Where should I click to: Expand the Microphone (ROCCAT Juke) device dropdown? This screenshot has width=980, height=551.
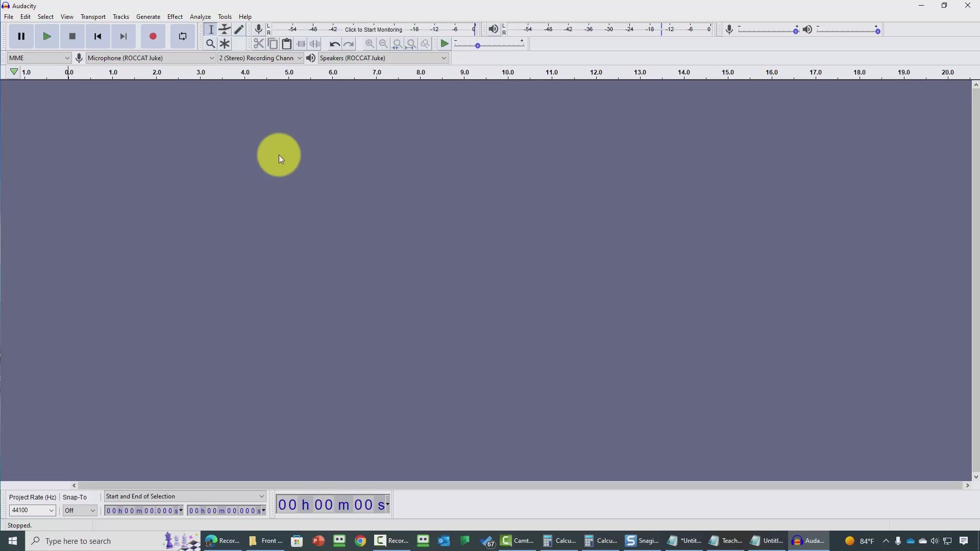click(x=151, y=58)
